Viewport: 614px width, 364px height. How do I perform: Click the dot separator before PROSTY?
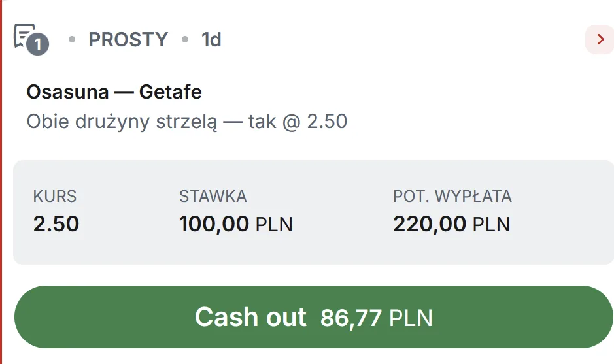(x=72, y=40)
